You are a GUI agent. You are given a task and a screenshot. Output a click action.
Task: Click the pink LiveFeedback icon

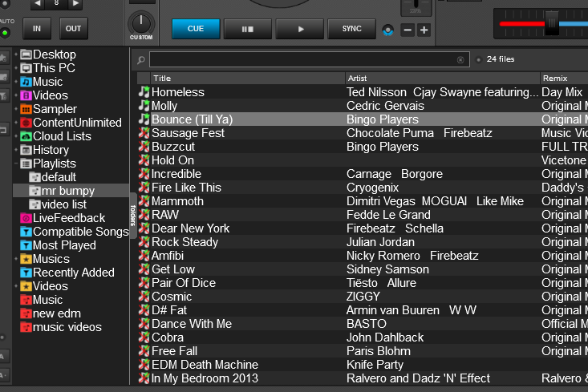[x=26, y=218]
